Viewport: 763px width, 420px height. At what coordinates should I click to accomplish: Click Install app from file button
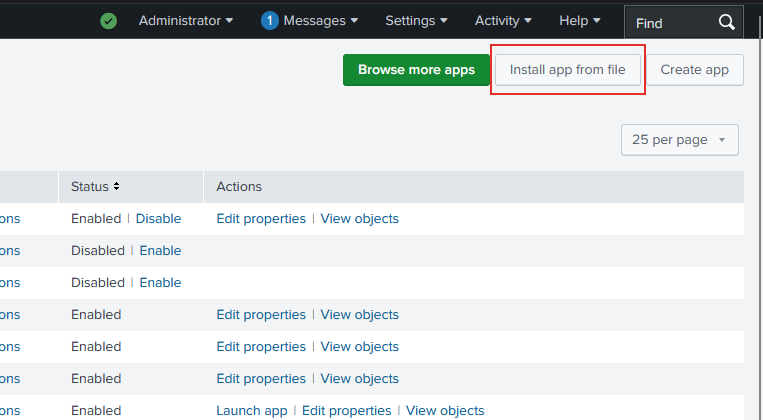(x=567, y=70)
